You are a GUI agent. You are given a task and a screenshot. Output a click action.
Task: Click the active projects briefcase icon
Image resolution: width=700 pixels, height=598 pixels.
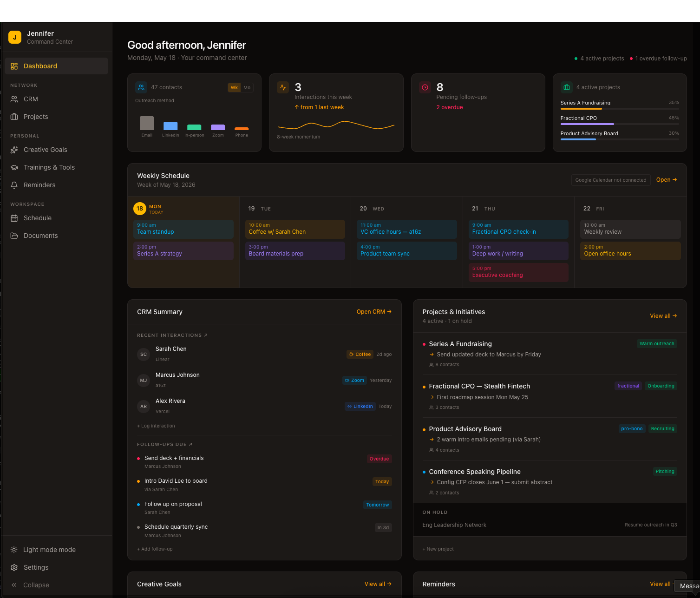point(567,87)
